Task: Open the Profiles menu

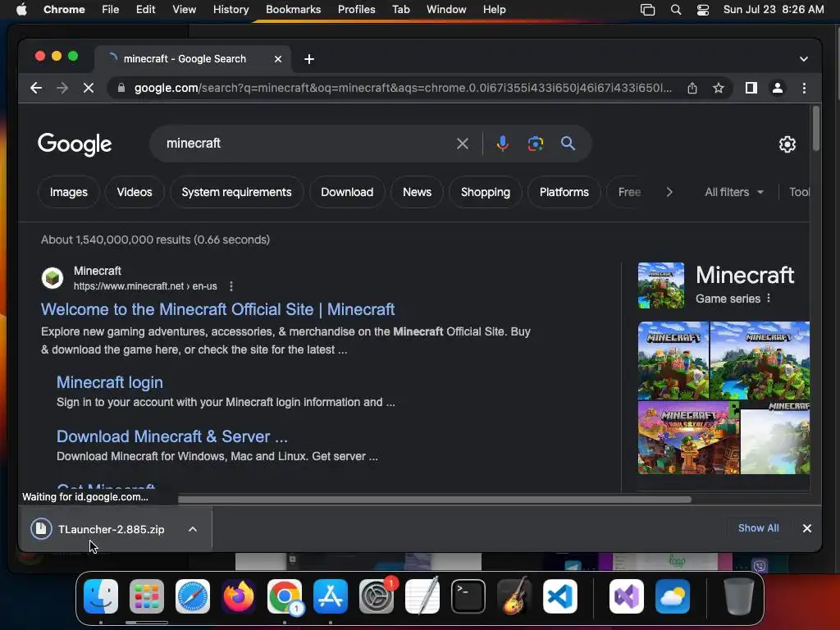Action: [x=356, y=10]
